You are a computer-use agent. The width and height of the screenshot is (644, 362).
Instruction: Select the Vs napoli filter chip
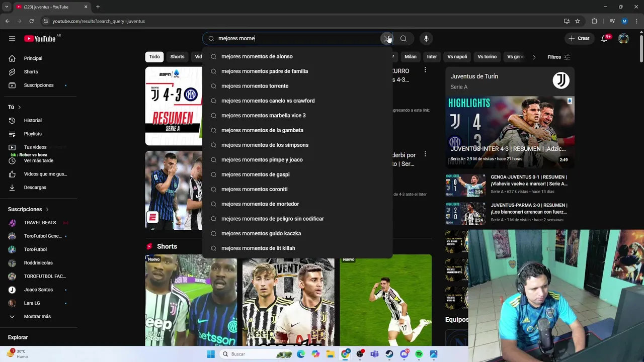click(457, 57)
